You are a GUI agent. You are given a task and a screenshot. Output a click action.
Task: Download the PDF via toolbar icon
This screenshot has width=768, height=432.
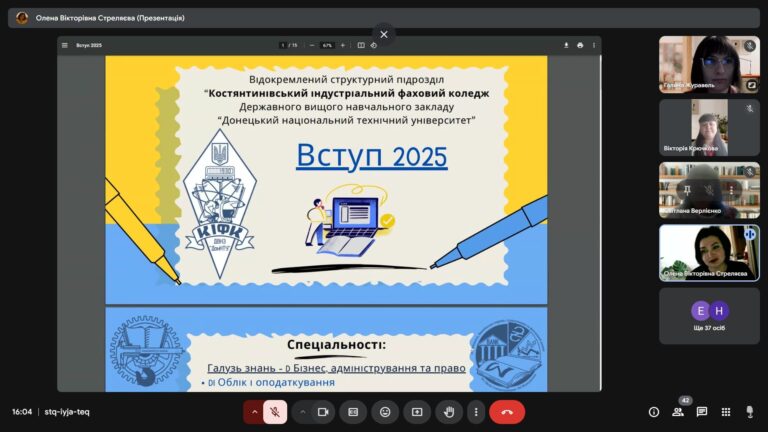click(x=566, y=45)
